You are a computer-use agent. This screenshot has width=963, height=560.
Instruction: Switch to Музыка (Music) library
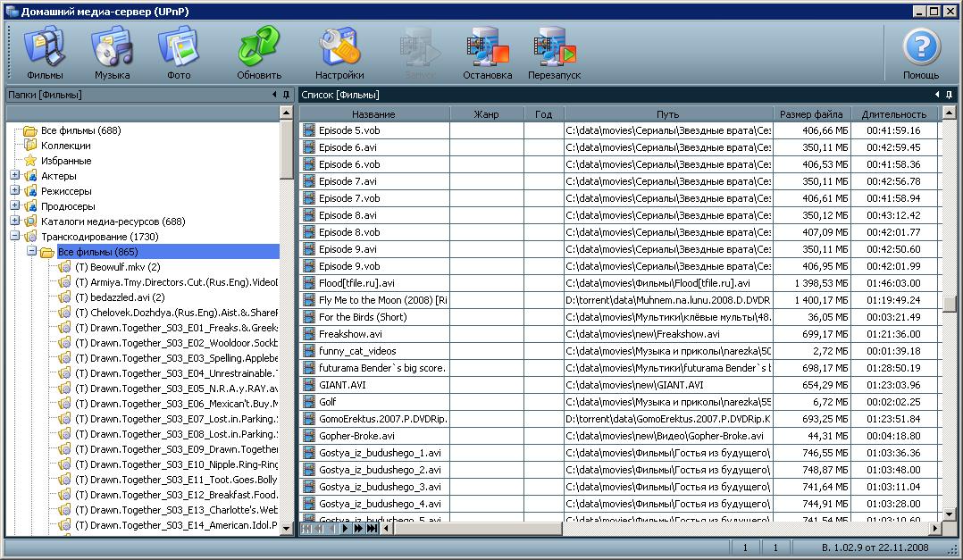click(112, 54)
